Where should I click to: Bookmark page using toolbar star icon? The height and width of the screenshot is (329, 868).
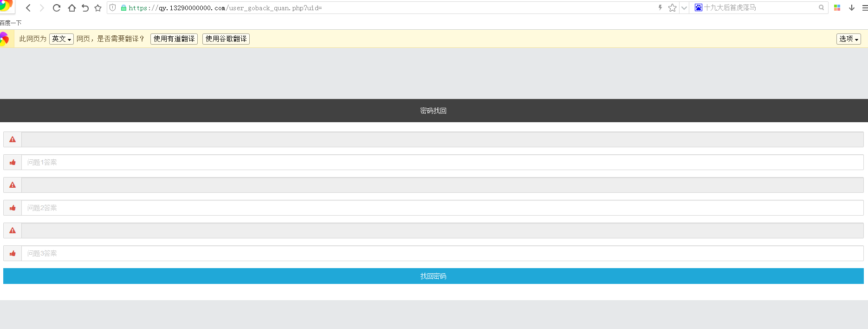[x=98, y=8]
